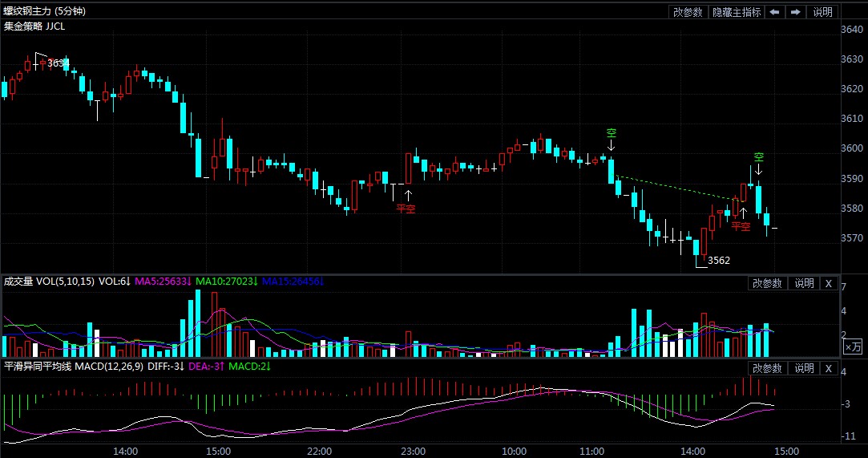
Task: Click the 3562 low price label
Action: pyautogui.click(x=719, y=261)
